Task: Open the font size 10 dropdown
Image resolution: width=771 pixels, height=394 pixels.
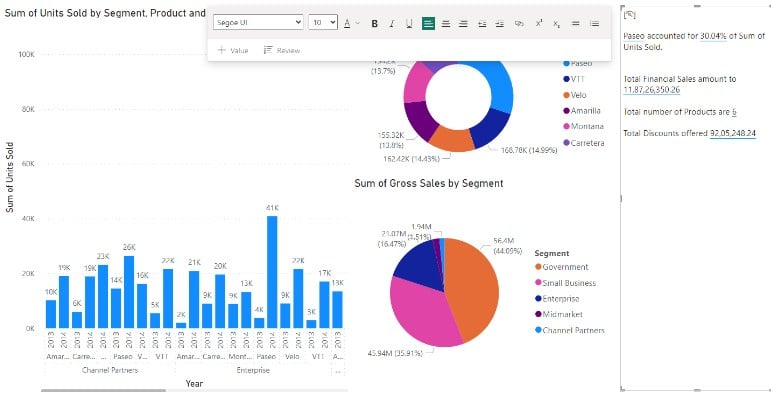Action: [323, 23]
